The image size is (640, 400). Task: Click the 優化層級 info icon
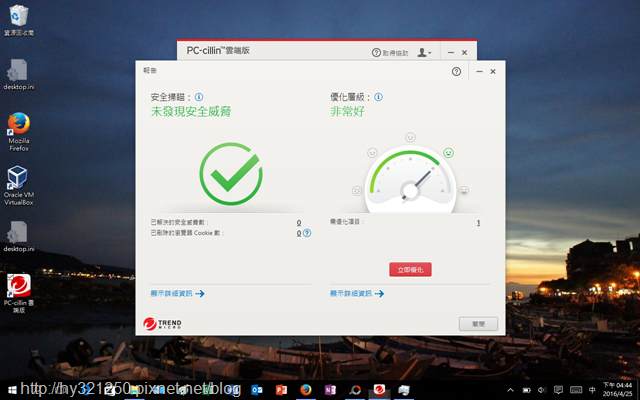click(x=378, y=97)
